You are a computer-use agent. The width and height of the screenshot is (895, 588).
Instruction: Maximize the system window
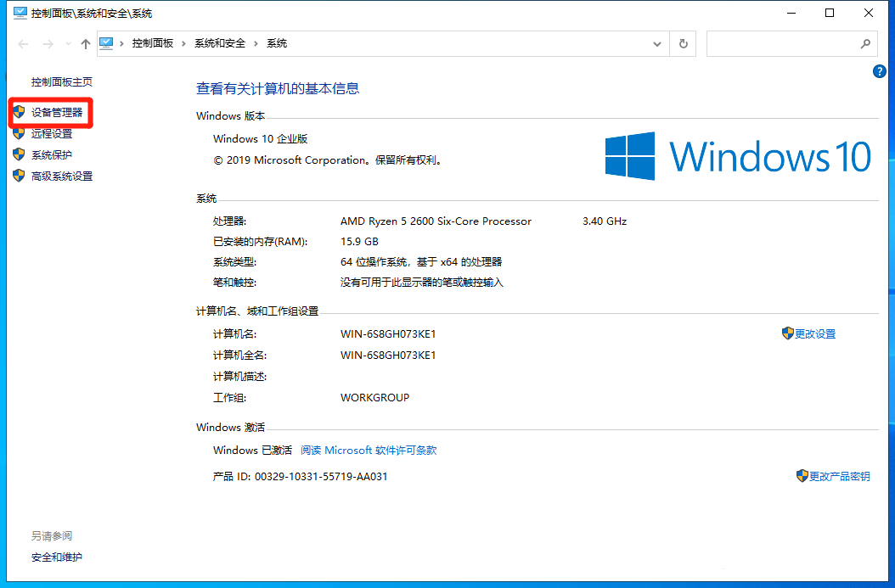tap(830, 13)
